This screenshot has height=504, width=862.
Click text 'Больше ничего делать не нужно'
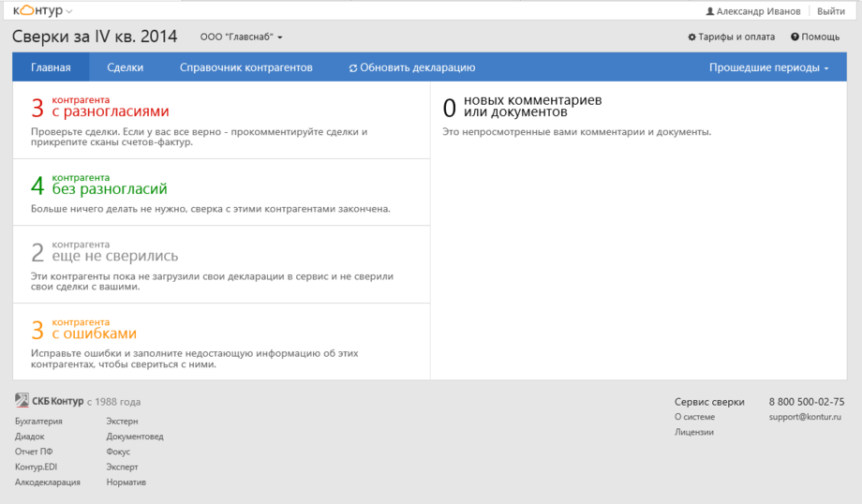[109, 209]
